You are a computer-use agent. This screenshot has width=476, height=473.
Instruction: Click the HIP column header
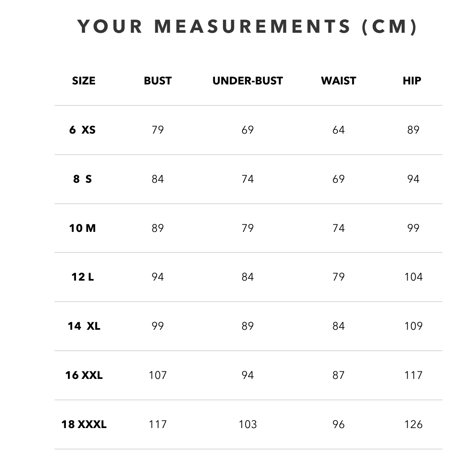412,81
